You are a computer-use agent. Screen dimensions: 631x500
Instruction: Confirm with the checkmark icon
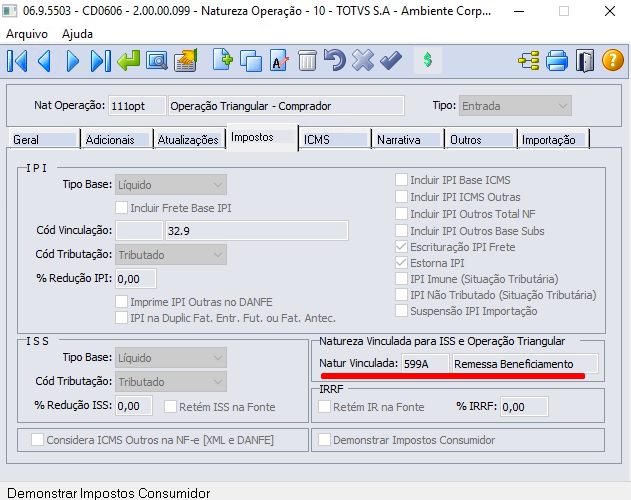point(391,61)
